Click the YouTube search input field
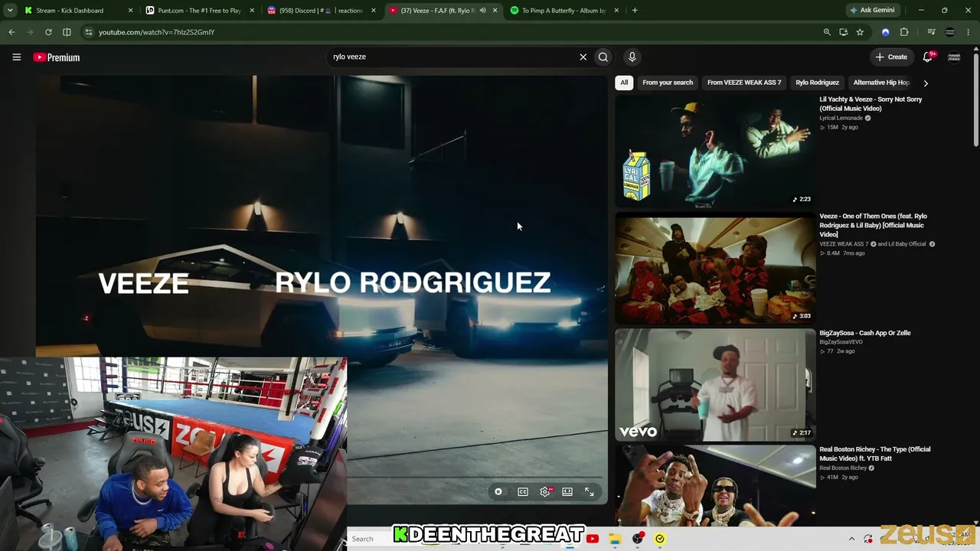The height and width of the screenshot is (551, 980). click(452, 57)
